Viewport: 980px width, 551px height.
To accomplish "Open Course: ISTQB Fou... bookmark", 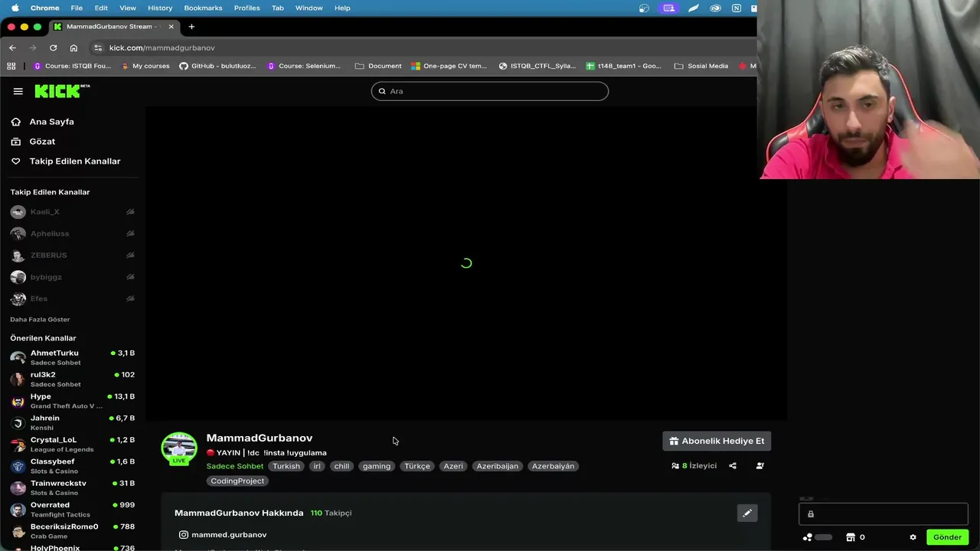I will 72,66.
